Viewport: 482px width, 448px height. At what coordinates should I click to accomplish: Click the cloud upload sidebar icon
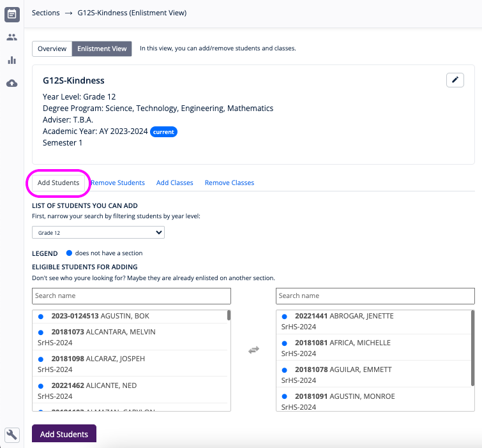click(11, 83)
